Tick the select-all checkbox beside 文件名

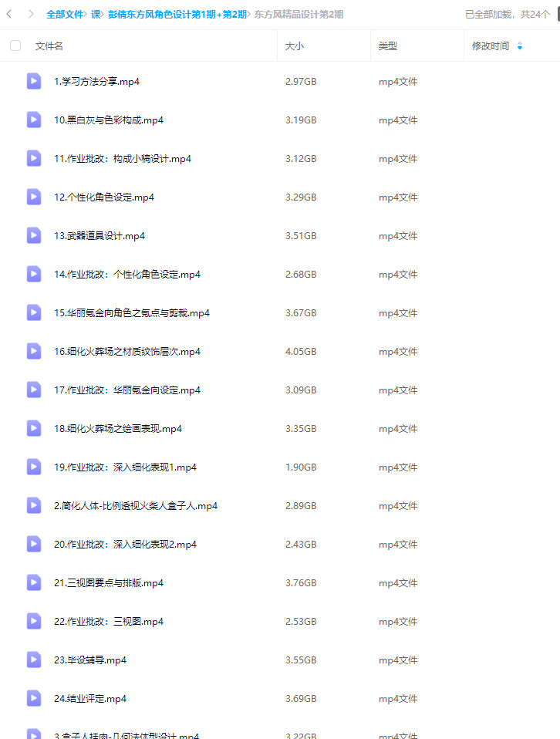coord(15,46)
